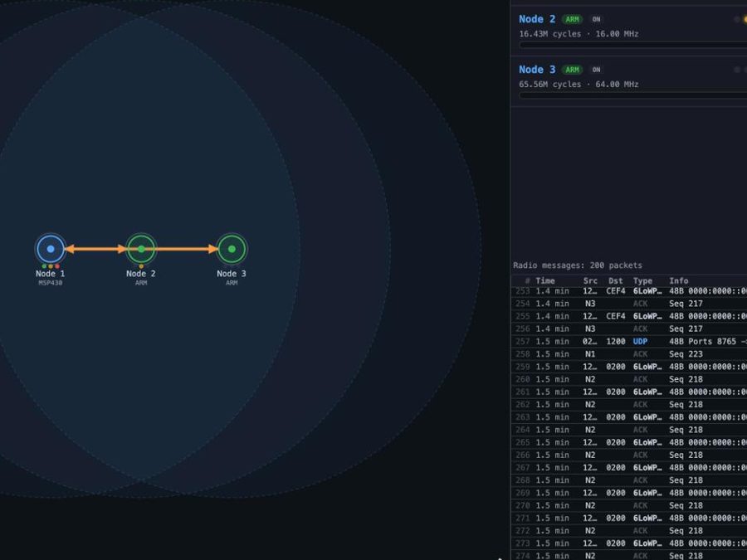Viewport: 747px width, 560px height.
Task: Select packet row 267 6LoWPAN
Action: pyautogui.click(x=629, y=468)
